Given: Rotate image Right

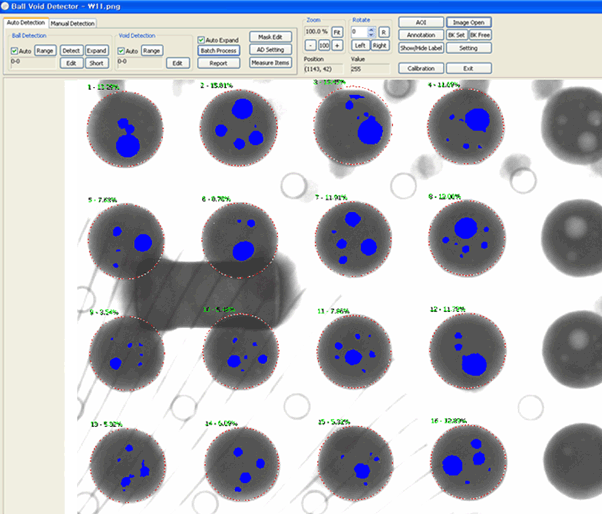Looking at the screenshot, I should click(380, 45).
